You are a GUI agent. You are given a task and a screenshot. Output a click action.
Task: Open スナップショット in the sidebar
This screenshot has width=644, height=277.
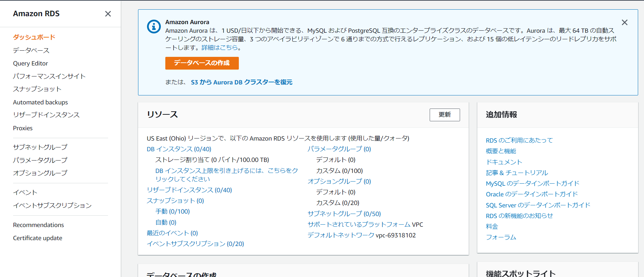pyautogui.click(x=37, y=89)
